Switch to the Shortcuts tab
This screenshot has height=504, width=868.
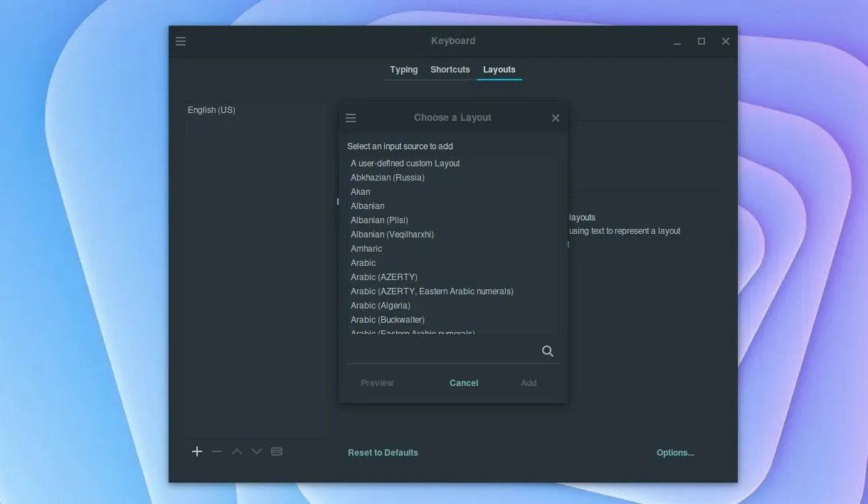450,69
